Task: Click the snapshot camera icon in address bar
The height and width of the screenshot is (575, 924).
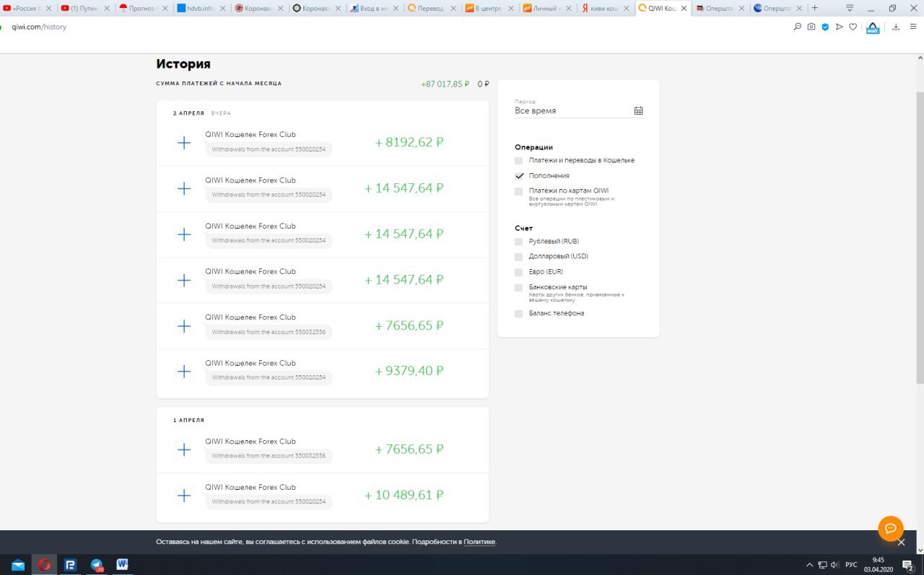Action: pos(811,27)
